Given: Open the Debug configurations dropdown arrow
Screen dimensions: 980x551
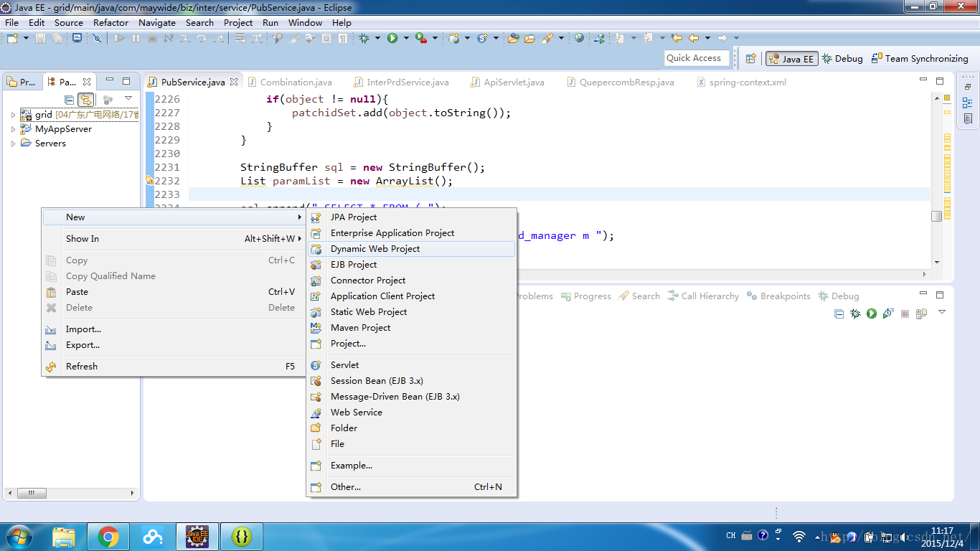Looking at the screenshot, I should (377, 38).
